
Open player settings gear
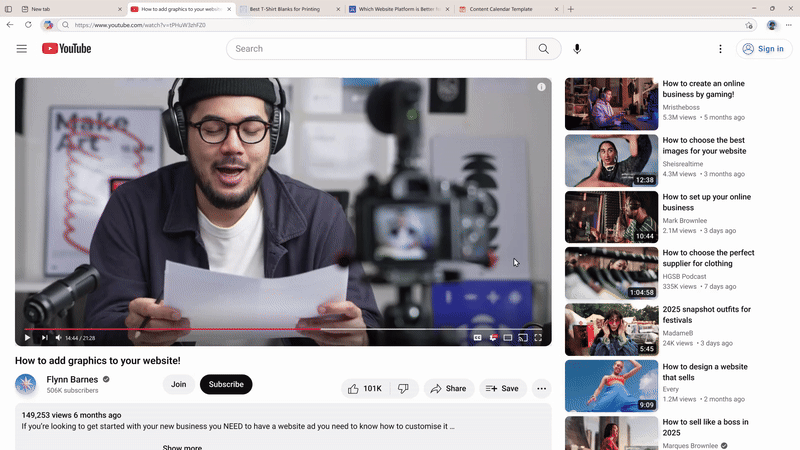493,338
